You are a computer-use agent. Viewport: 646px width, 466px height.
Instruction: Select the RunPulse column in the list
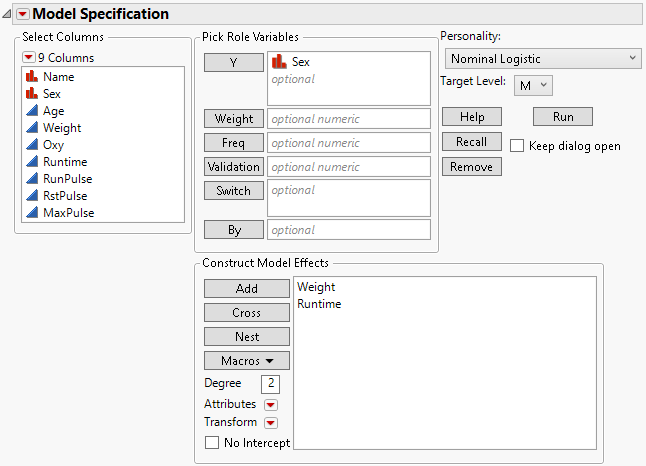click(68, 179)
